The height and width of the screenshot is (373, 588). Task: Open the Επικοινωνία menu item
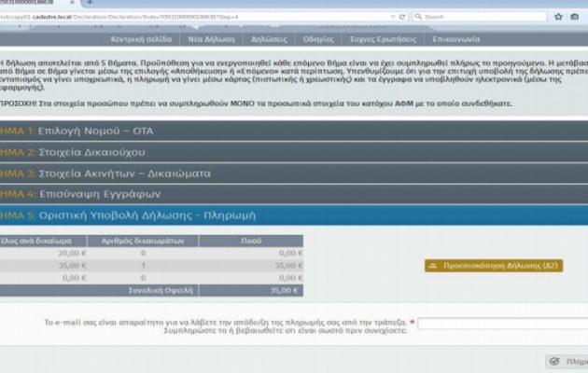click(x=456, y=39)
